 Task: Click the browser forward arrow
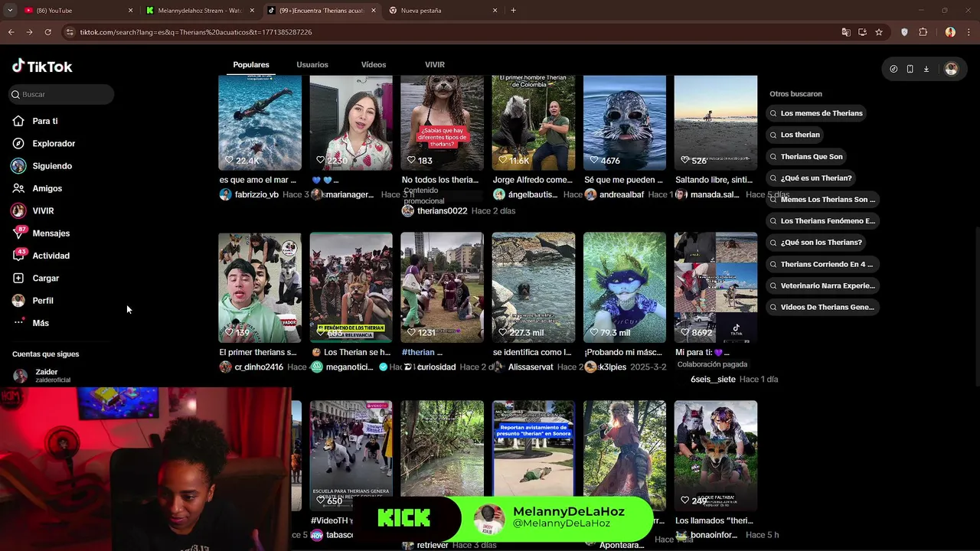(x=29, y=32)
